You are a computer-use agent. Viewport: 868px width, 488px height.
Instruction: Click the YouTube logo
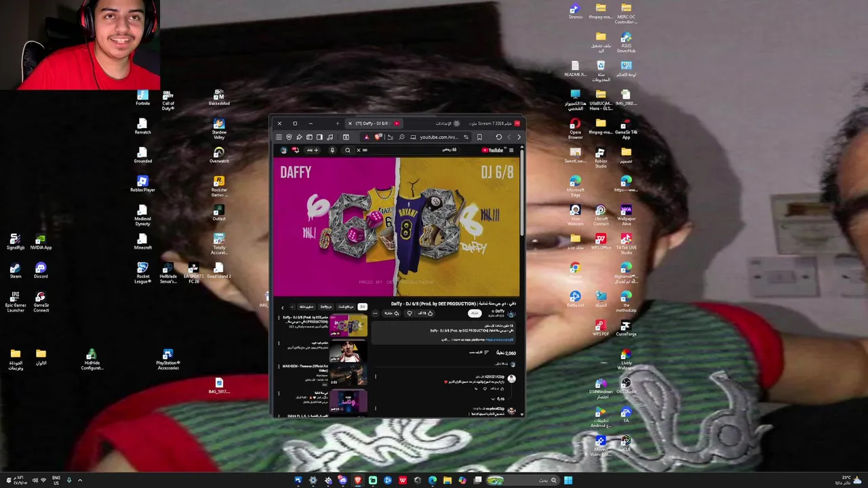(x=494, y=150)
